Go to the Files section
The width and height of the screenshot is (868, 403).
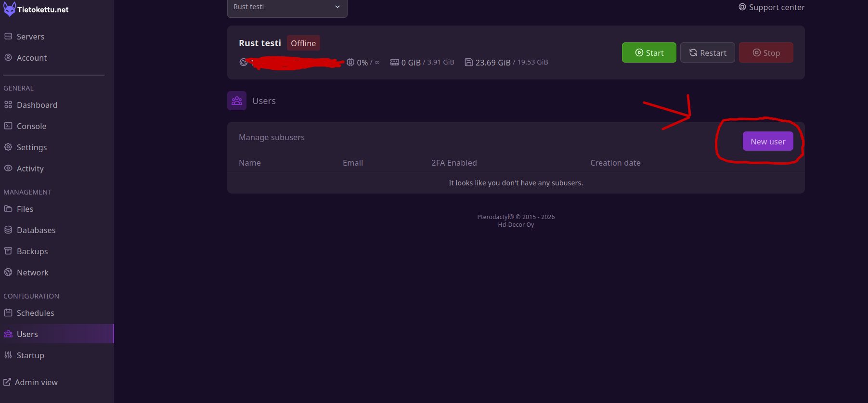[25, 209]
